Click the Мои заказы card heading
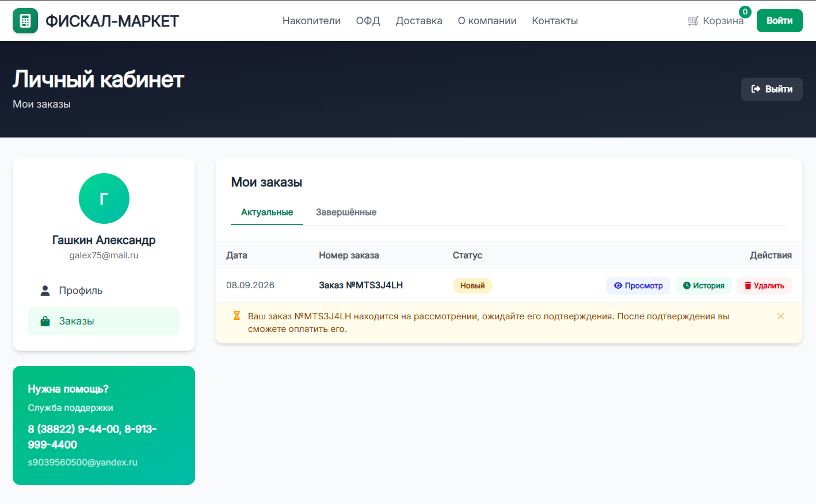 [266, 182]
